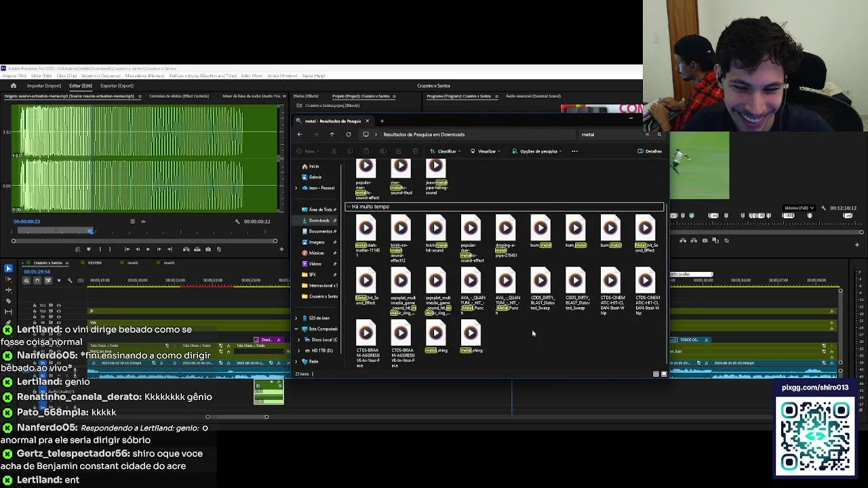The image size is (868, 488).
Task: Select file riser-metallic-sound-thud
Action: 401,178
